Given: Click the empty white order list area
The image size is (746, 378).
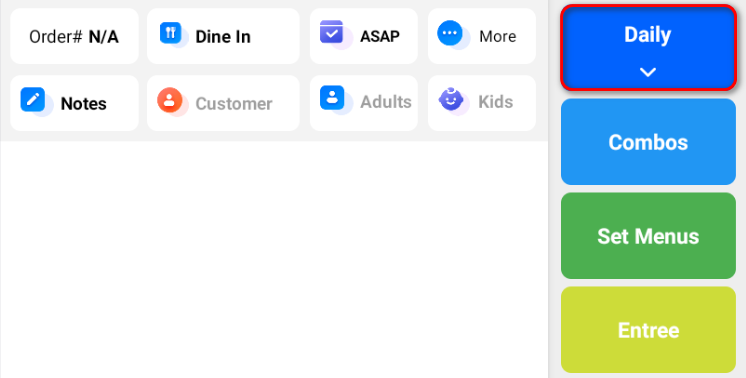Looking at the screenshot, I should [x=274, y=259].
